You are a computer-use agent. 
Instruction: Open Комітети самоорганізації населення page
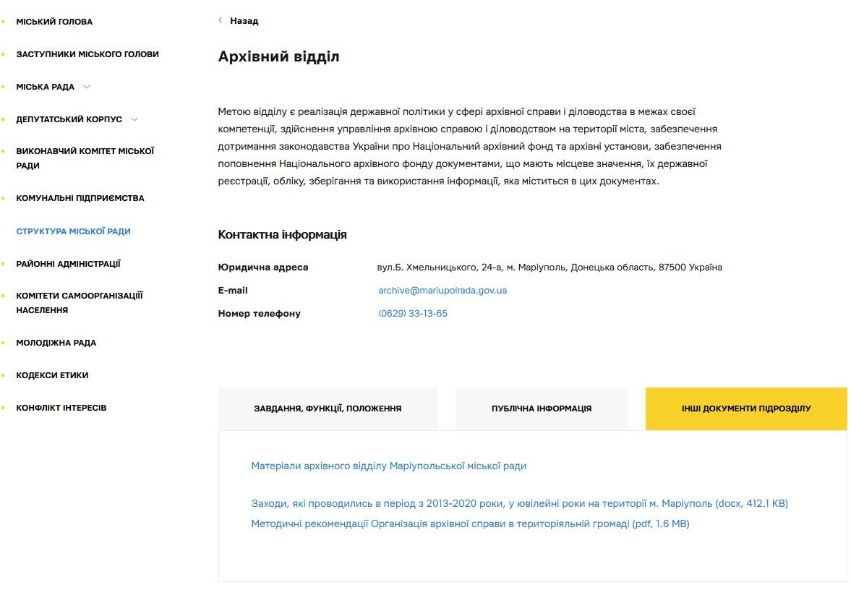80,303
